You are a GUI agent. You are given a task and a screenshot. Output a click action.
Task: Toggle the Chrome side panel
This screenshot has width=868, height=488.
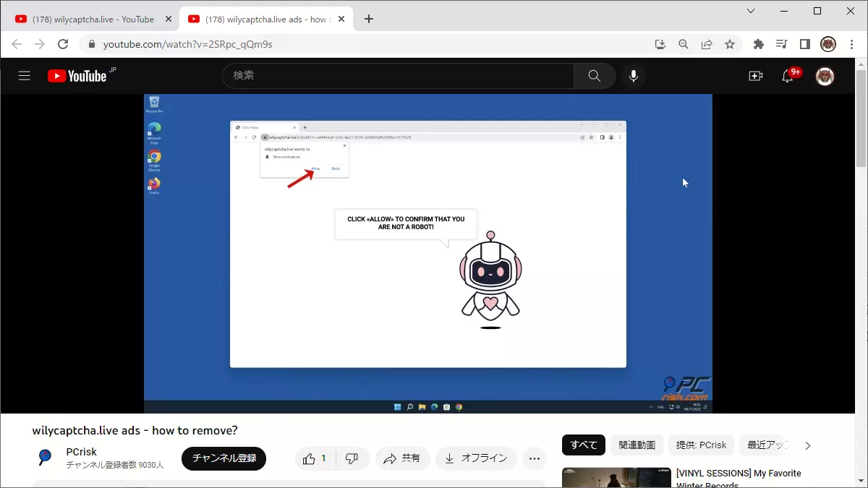coord(804,44)
